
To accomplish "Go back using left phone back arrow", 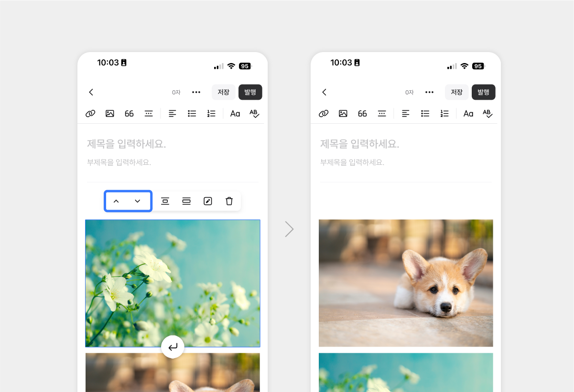I will tap(91, 92).
